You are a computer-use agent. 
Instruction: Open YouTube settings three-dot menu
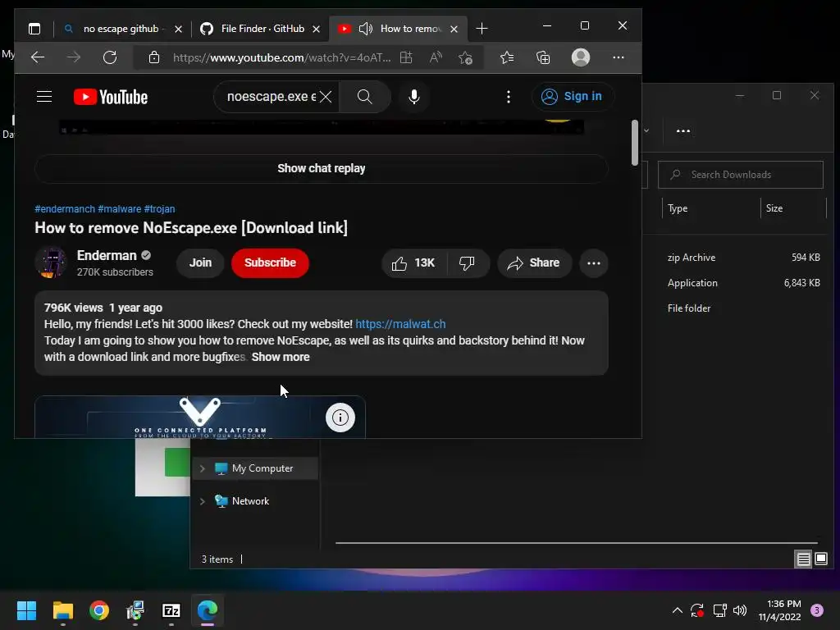509,97
